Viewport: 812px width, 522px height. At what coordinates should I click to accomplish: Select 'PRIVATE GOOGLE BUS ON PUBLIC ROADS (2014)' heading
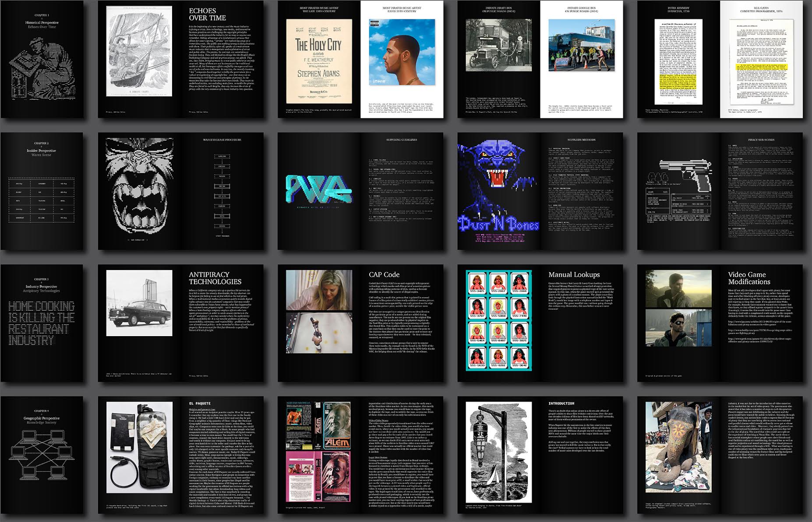click(x=581, y=9)
